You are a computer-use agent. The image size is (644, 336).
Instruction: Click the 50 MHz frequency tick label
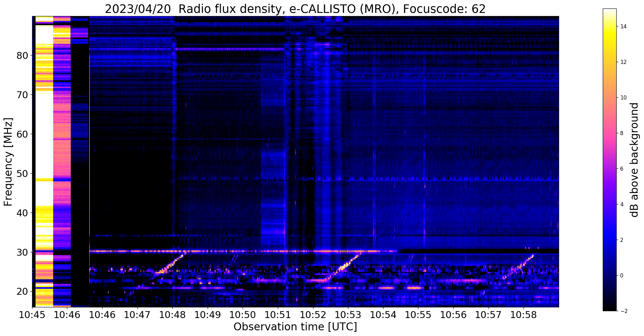coord(22,174)
